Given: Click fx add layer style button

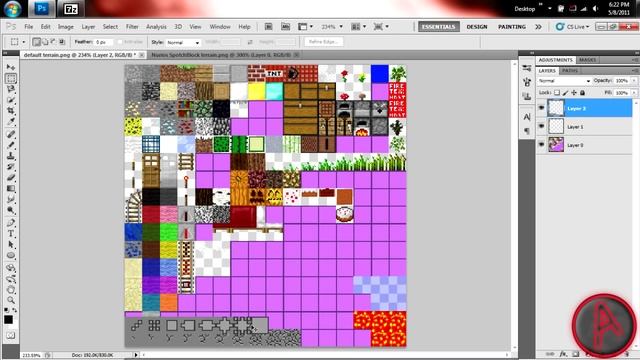Looking at the screenshot, I should pyautogui.click(x=563, y=354).
